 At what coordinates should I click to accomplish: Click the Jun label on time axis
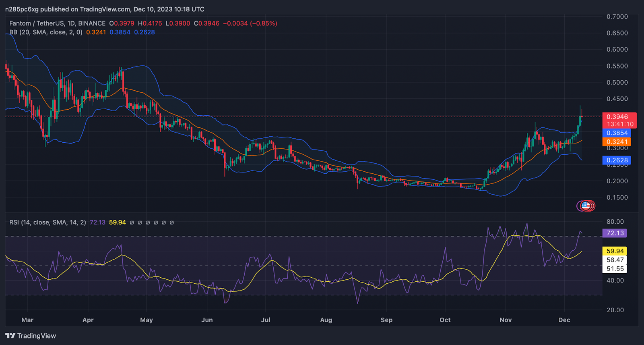click(x=207, y=320)
